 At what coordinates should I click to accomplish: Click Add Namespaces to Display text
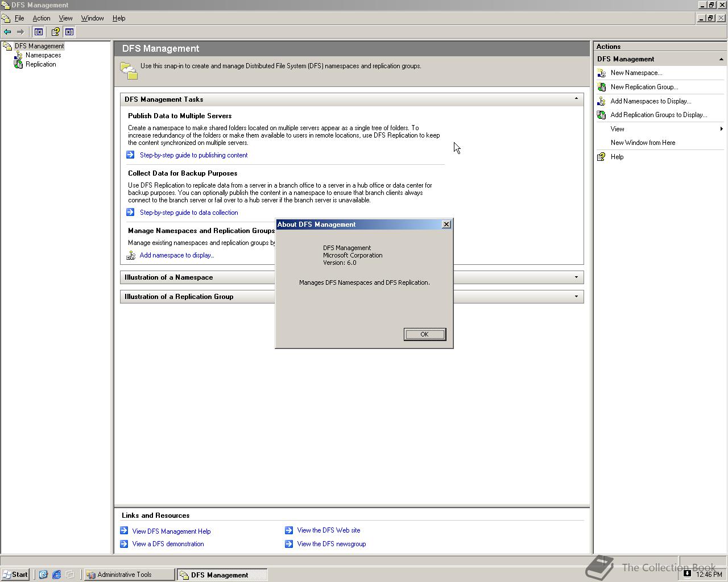[x=651, y=101]
